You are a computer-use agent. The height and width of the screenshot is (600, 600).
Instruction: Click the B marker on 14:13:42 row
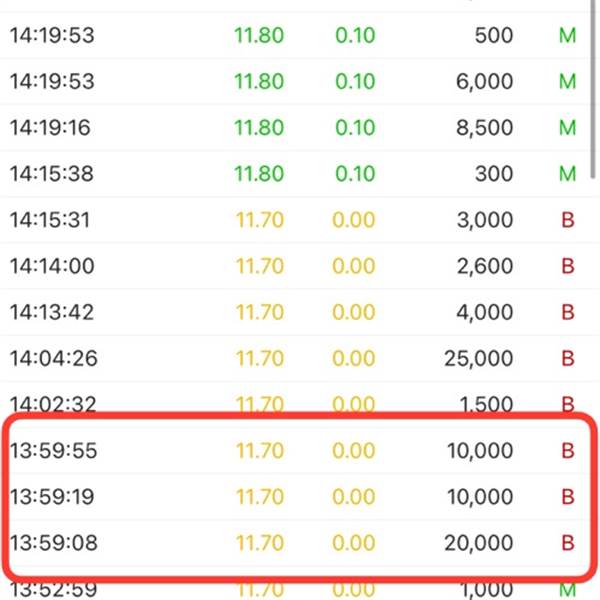pos(568,312)
